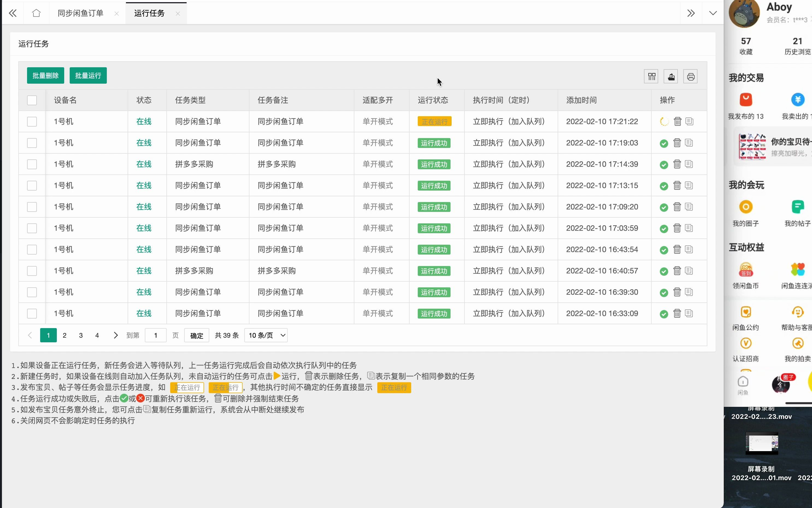Click the 批量删除 button

45,75
